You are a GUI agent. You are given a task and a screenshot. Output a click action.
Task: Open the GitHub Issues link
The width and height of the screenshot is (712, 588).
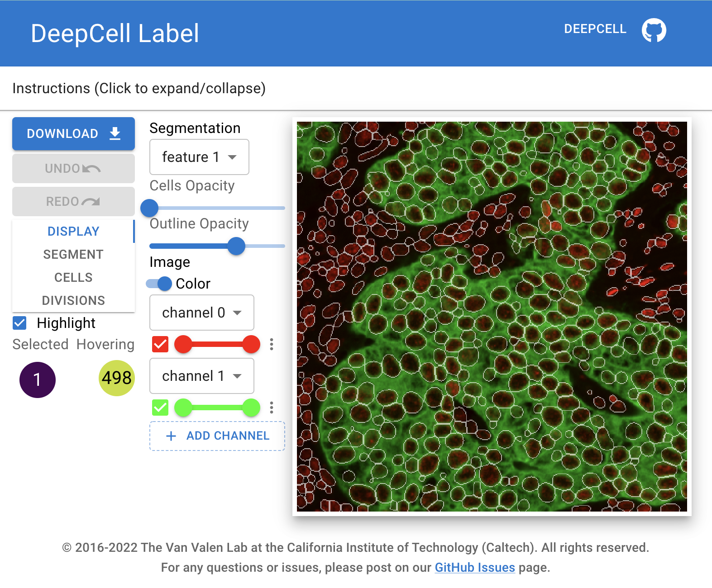pyautogui.click(x=474, y=567)
